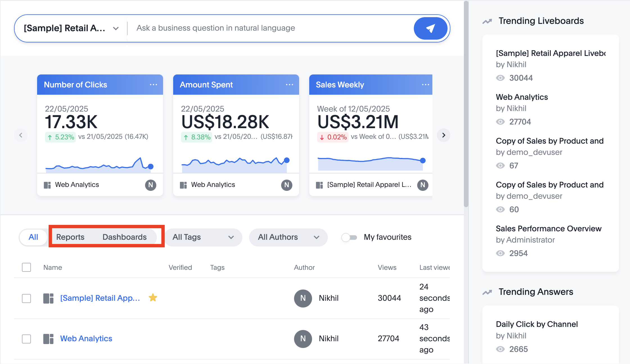Click the blue send question arrow button
630x364 pixels.
coord(430,28)
